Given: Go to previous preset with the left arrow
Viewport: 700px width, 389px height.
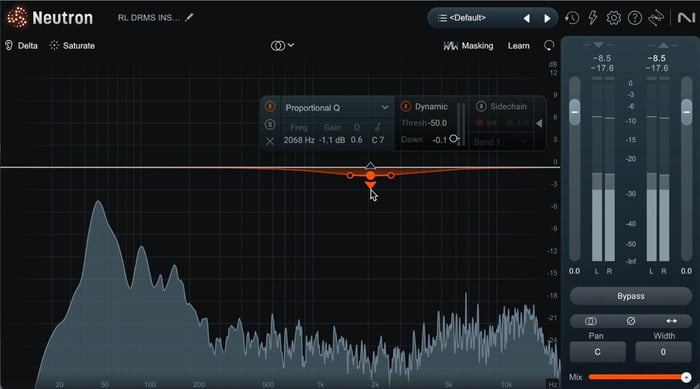Looking at the screenshot, I should coord(527,18).
